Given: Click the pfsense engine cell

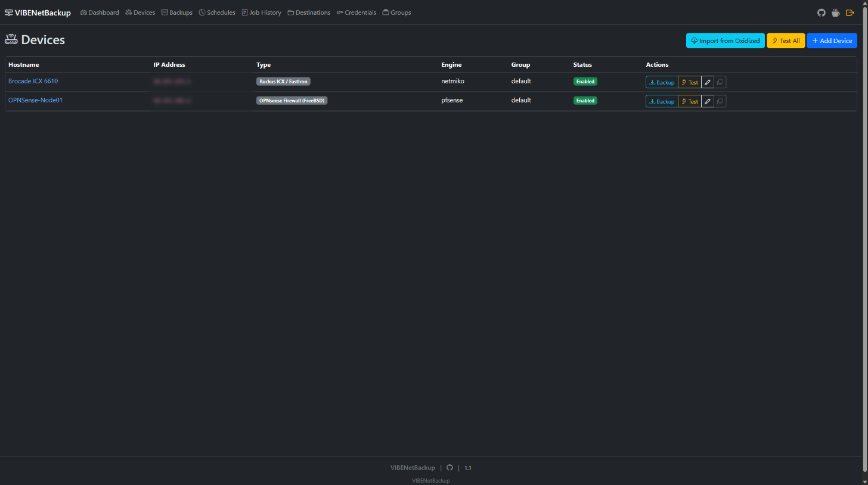Looking at the screenshot, I should pyautogui.click(x=452, y=100).
